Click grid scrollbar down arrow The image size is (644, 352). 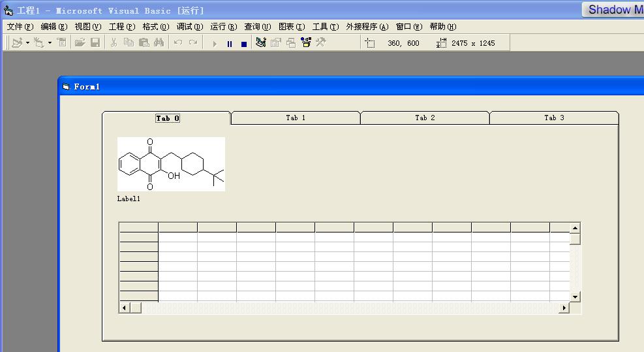[575, 297]
